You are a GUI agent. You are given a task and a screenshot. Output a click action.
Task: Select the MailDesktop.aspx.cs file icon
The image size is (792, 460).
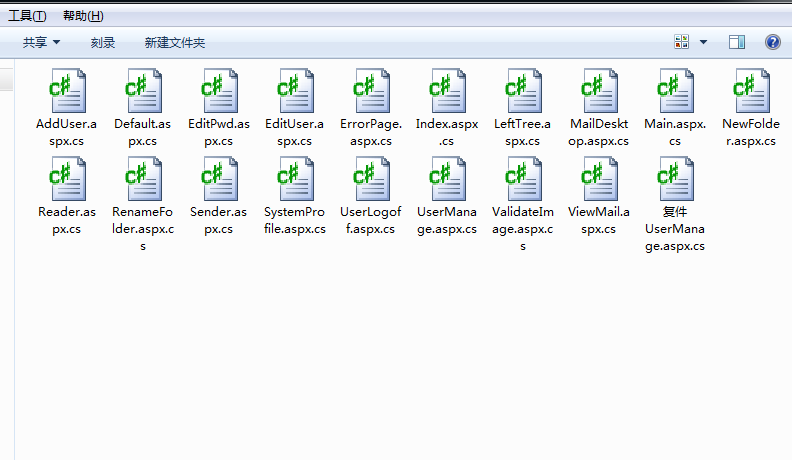tap(599, 91)
